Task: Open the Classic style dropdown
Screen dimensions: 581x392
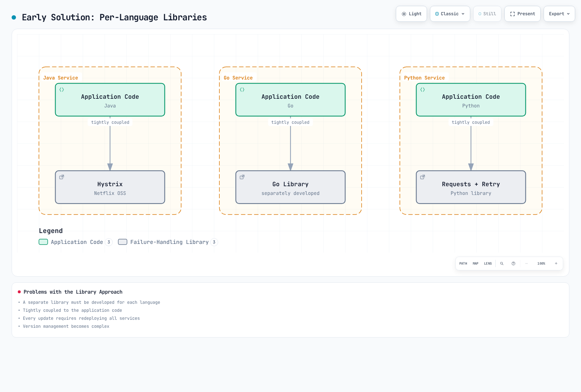Action: coord(450,14)
